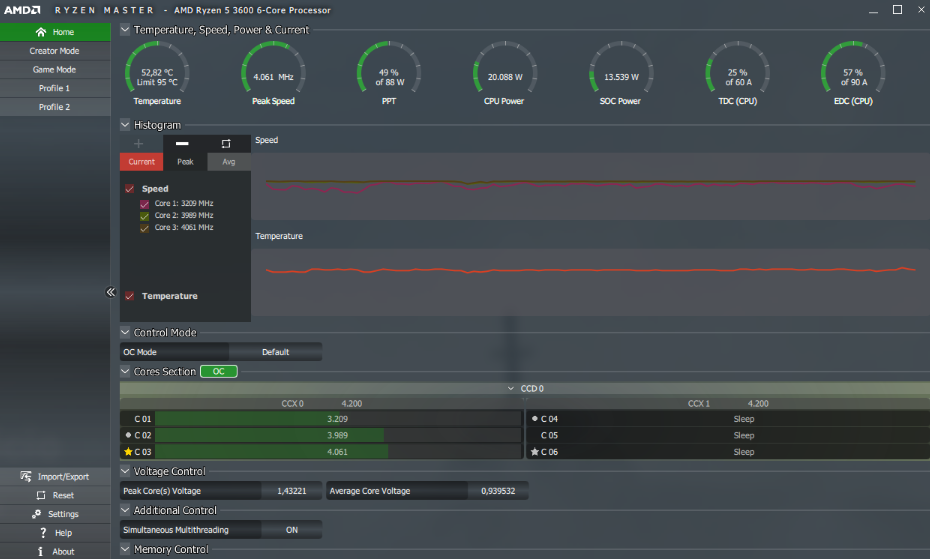930x559 pixels.
Task: Collapse sidebar with double-arrow icon
Action: [x=110, y=292]
